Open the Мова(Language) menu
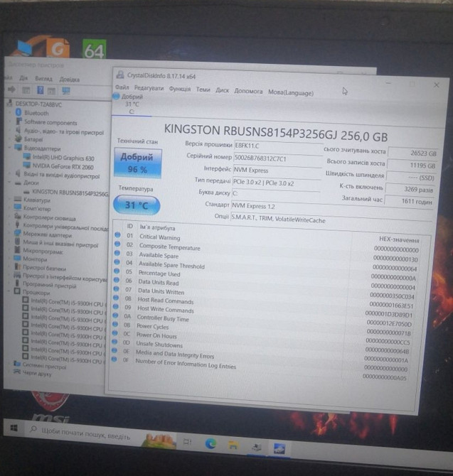This screenshot has width=453, height=476. [290, 92]
